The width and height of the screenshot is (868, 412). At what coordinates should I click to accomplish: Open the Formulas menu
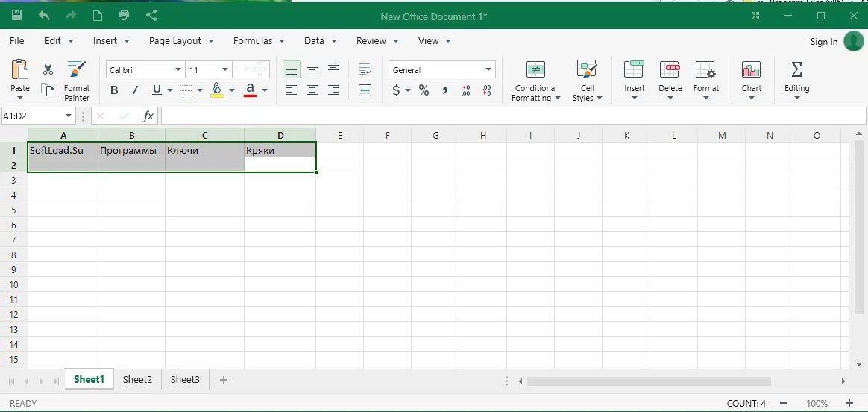click(259, 41)
